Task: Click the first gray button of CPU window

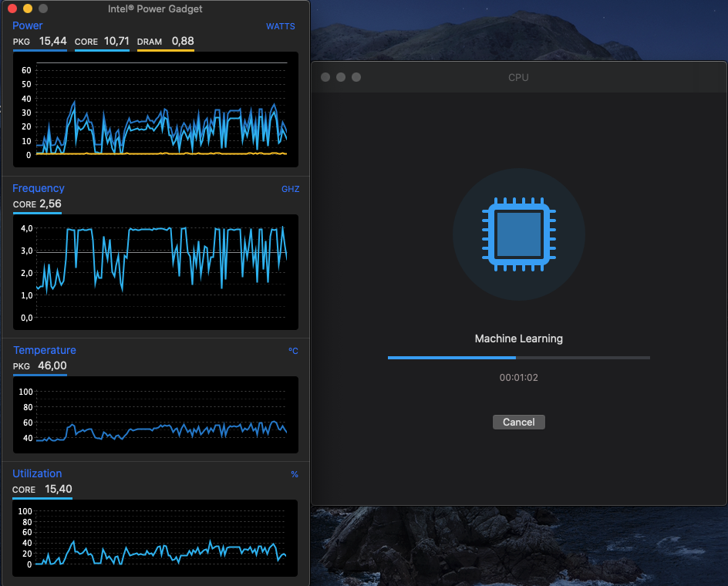Action: pyautogui.click(x=325, y=77)
